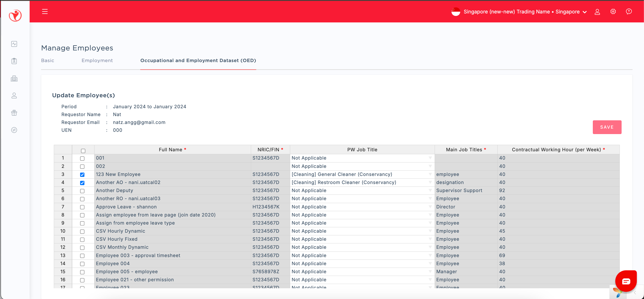Image resolution: width=644 pixels, height=299 pixels.
Task: Toggle the select-all header checkbox
Action: 83,151
